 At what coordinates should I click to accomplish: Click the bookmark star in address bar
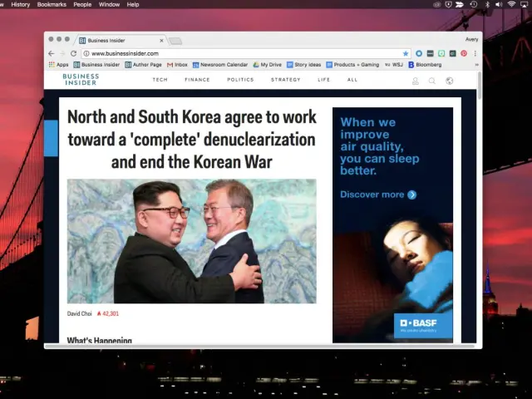[406, 53]
